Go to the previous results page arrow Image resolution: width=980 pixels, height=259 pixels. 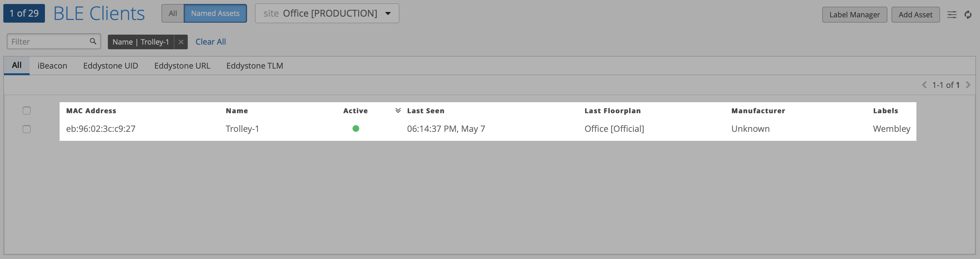[924, 85]
